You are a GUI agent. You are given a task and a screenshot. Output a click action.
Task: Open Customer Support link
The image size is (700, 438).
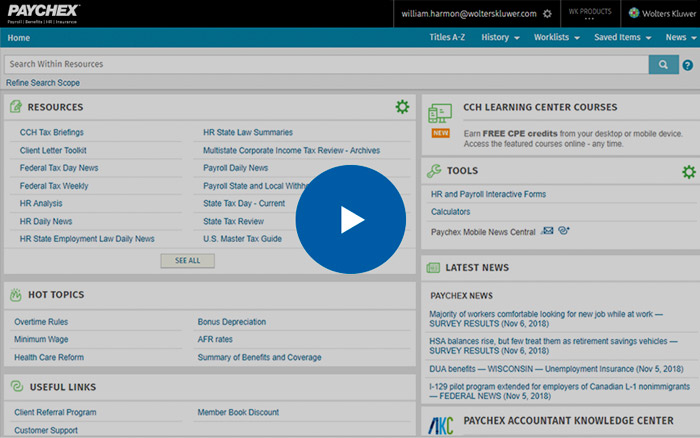(x=46, y=430)
